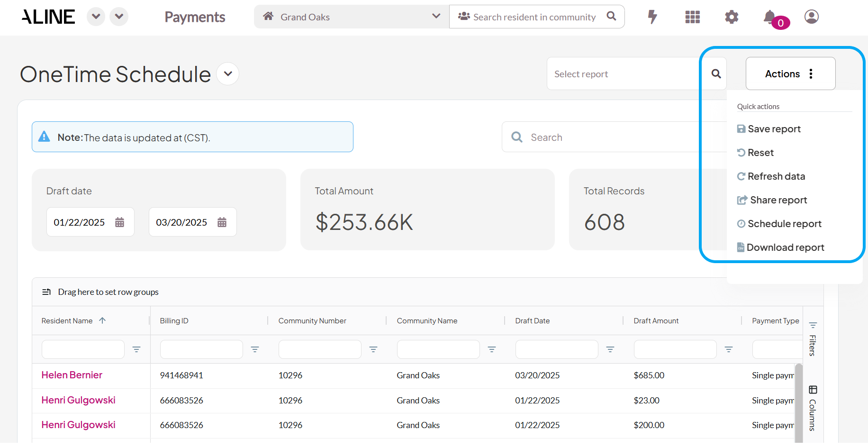Open the lightning bolt quick actions icon
This screenshot has width=868, height=448.
coord(652,17)
